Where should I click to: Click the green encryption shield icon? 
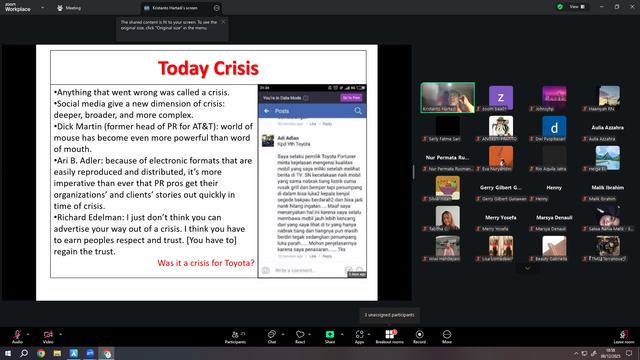pyautogui.click(x=560, y=7)
